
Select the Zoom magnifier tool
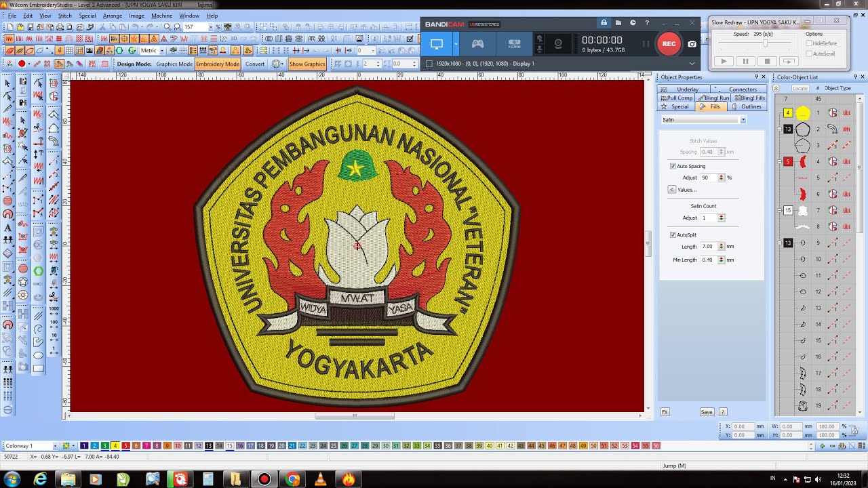[167, 26]
